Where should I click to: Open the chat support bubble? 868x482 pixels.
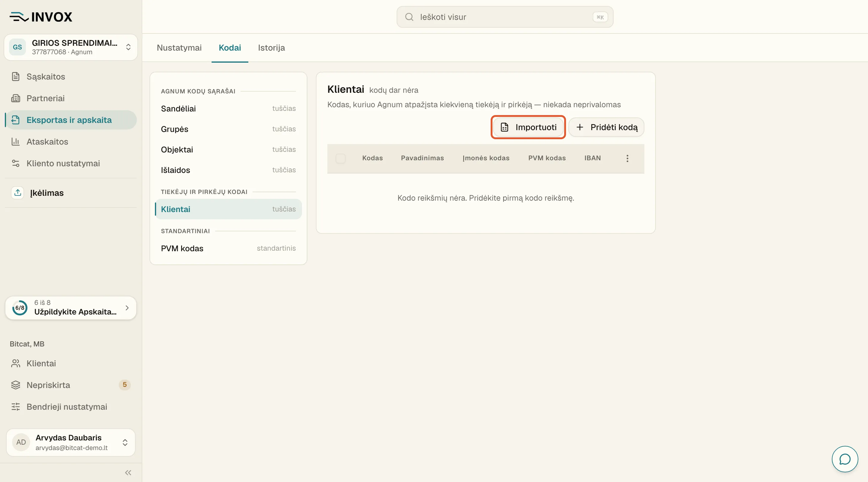coord(845,459)
